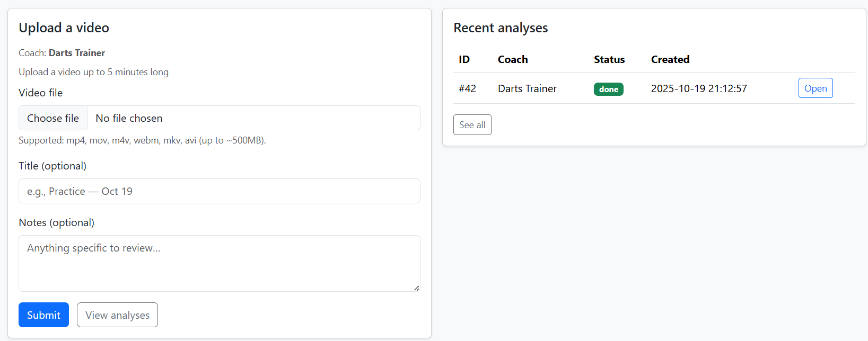Image resolution: width=868 pixels, height=341 pixels.
Task: Open the View analyses page
Action: tap(117, 315)
